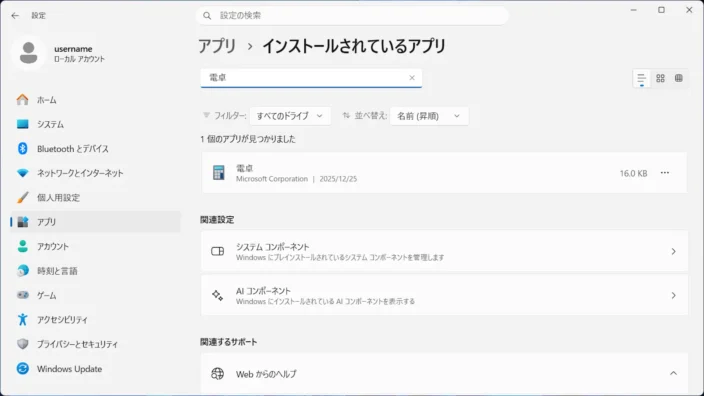The height and width of the screenshot is (396, 704).
Task: Select the アプリ sidebar item
Action: coord(96,222)
